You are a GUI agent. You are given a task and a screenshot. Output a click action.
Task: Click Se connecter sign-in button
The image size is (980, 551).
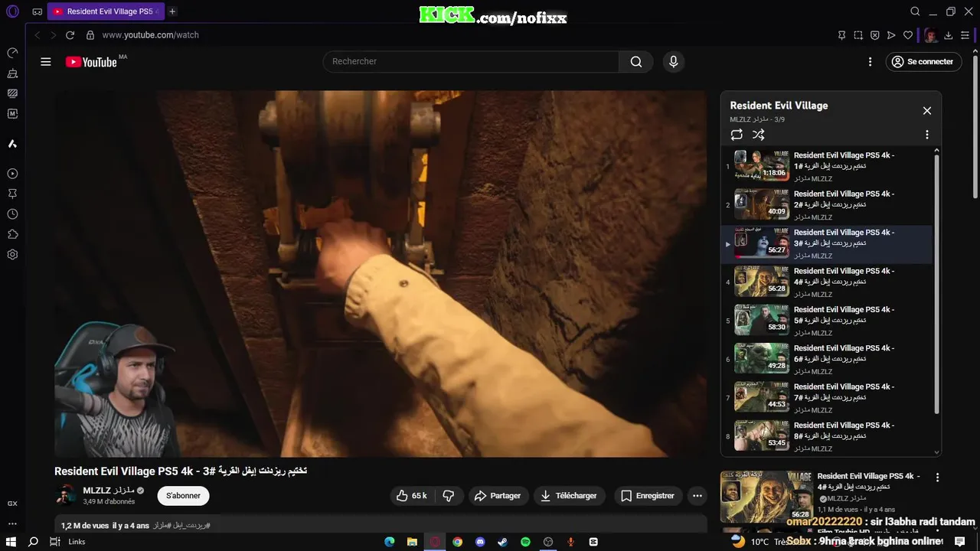tap(924, 62)
